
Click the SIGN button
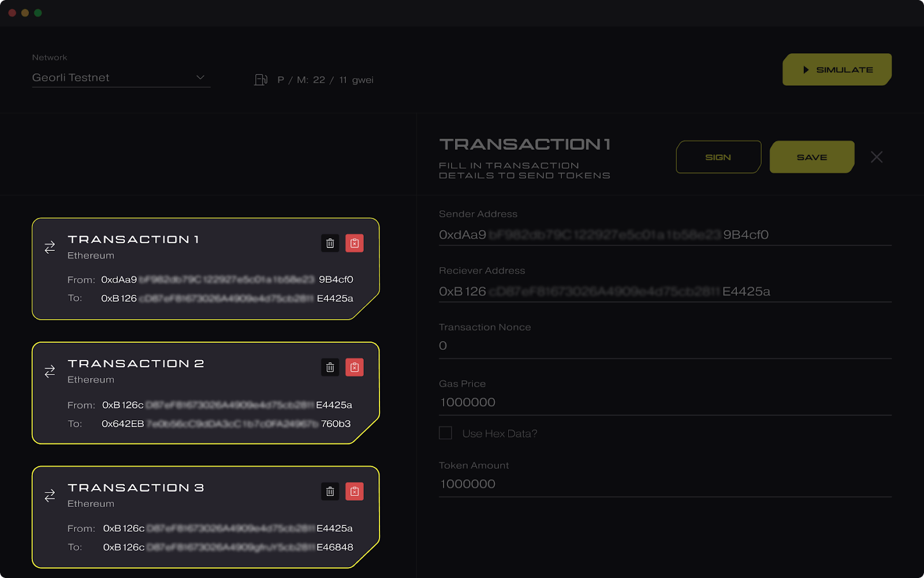point(718,157)
